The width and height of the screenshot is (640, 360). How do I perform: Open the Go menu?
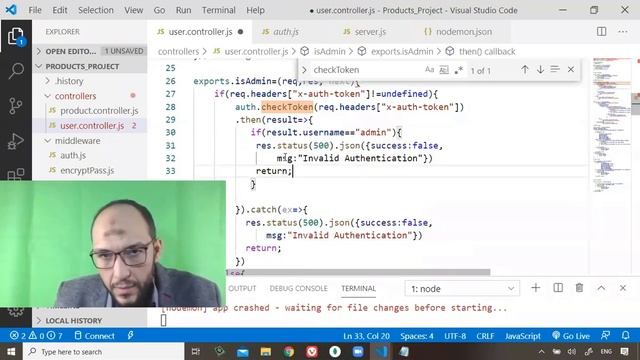tap(159, 10)
